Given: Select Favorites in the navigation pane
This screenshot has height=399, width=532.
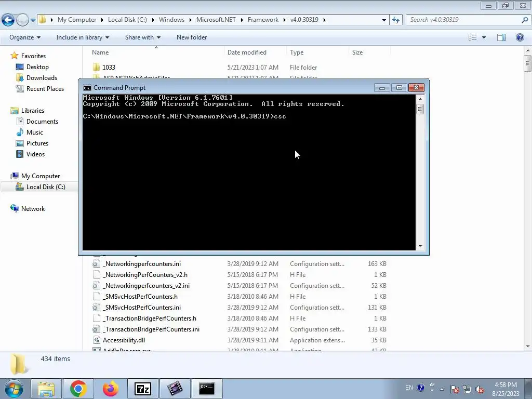Looking at the screenshot, I should pos(33,56).
